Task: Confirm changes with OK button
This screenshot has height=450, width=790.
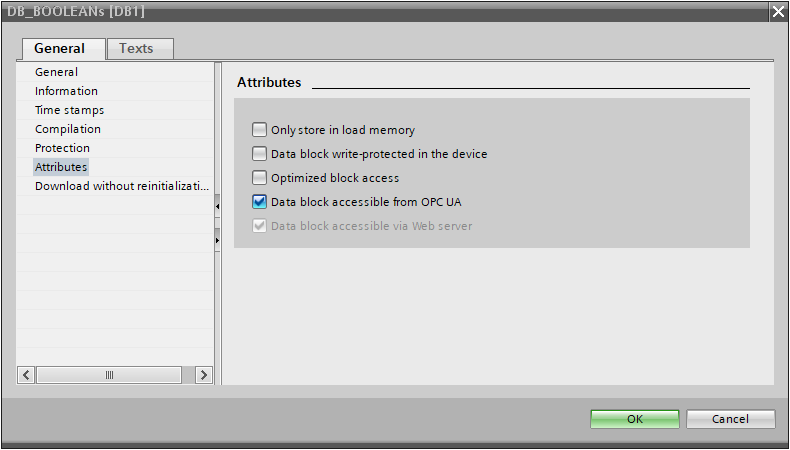Action: point(634,419)
